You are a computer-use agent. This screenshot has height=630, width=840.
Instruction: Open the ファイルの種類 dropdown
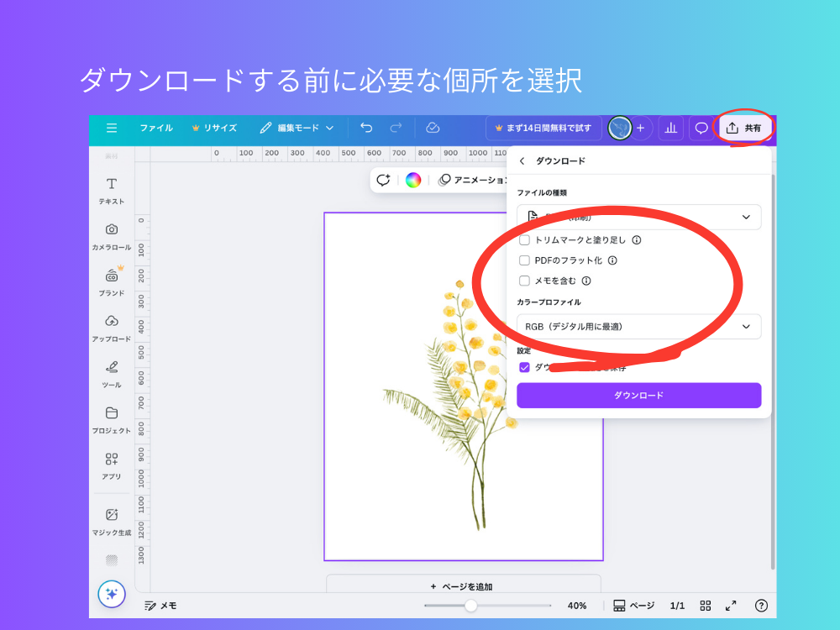[638, 217]
